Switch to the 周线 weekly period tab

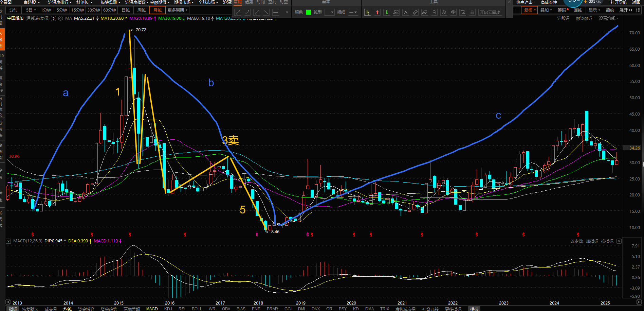141,10
